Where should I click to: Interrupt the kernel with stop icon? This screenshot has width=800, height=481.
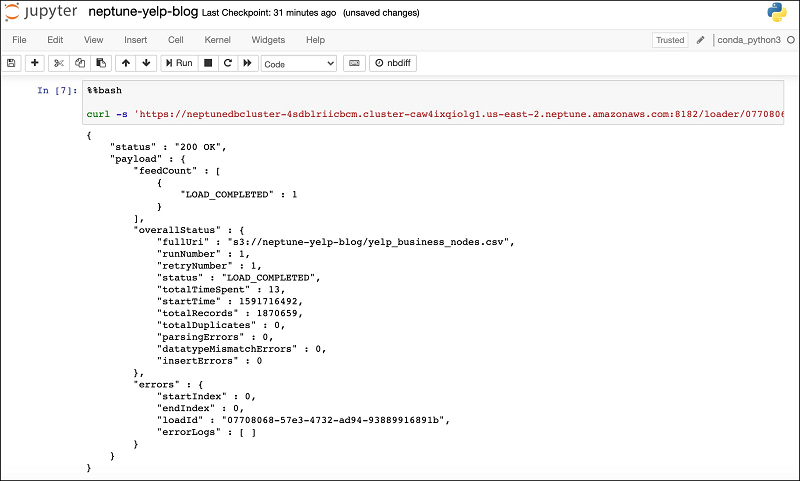click(208, 63)
